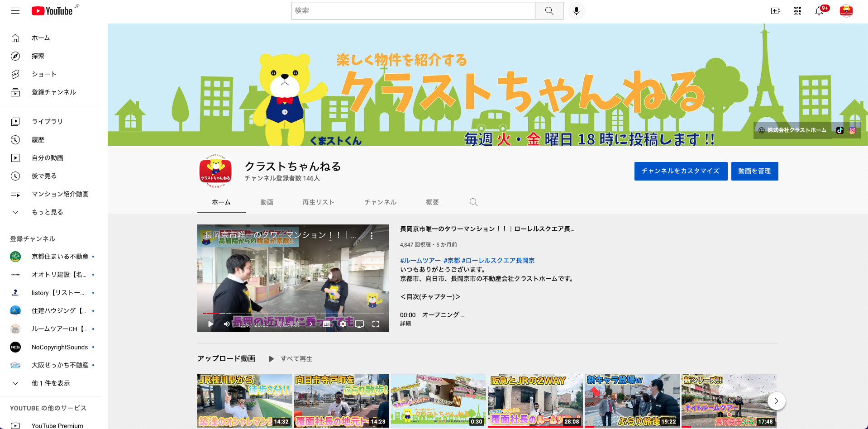
Task: Toggle fullscreen on the featured video
Action: [x=375, y=324]
